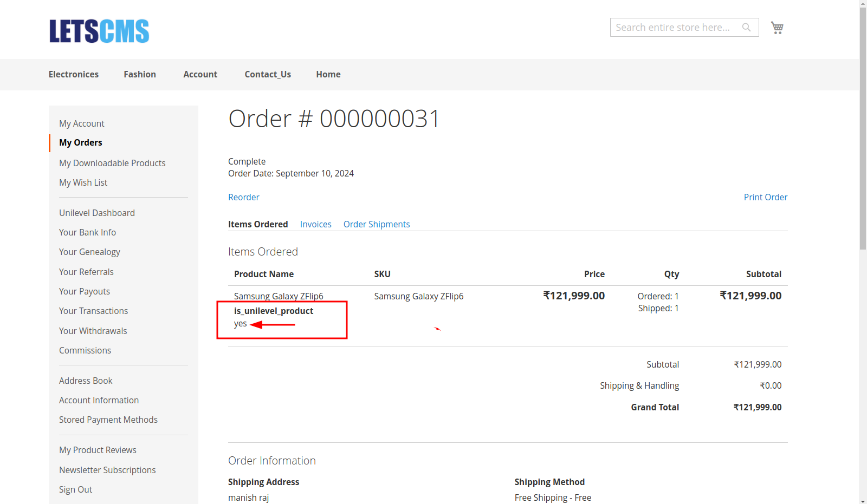
Task: Open the Order Shipments tab
Action: pyautogui.click(x=377, y=224)
